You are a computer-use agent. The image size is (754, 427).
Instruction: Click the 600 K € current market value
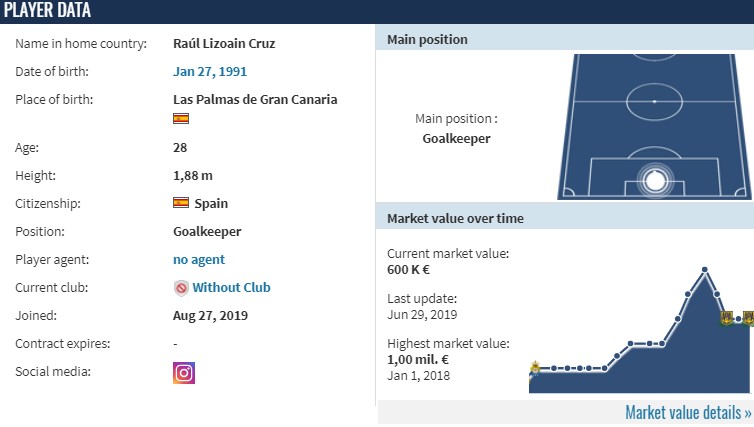409,269
